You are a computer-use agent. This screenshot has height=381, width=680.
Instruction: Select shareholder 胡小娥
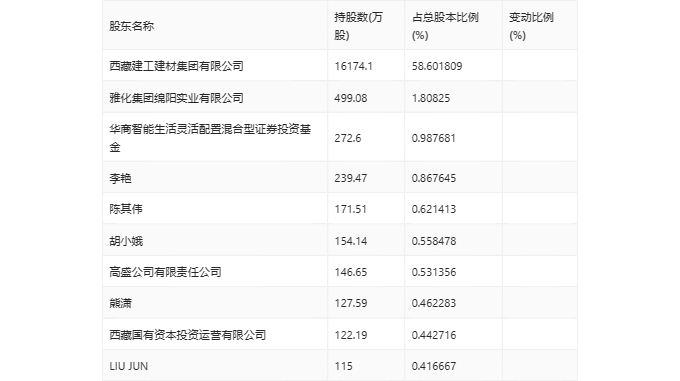126,241
